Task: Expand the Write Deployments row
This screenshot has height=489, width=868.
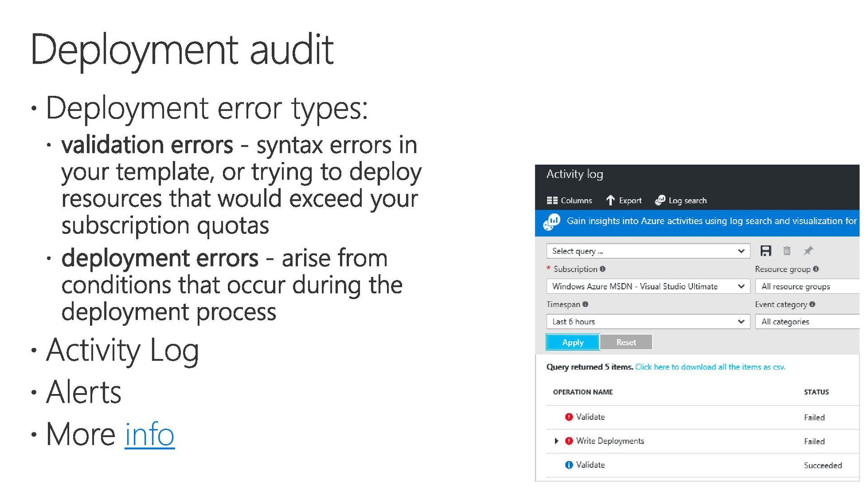Action: (557, 441)
